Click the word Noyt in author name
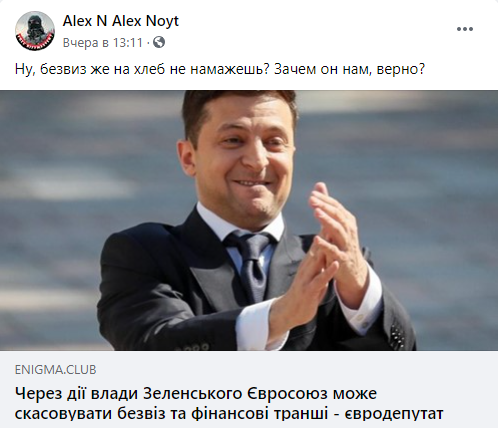Viewport: 498px width, 428px height. [162, 21]
